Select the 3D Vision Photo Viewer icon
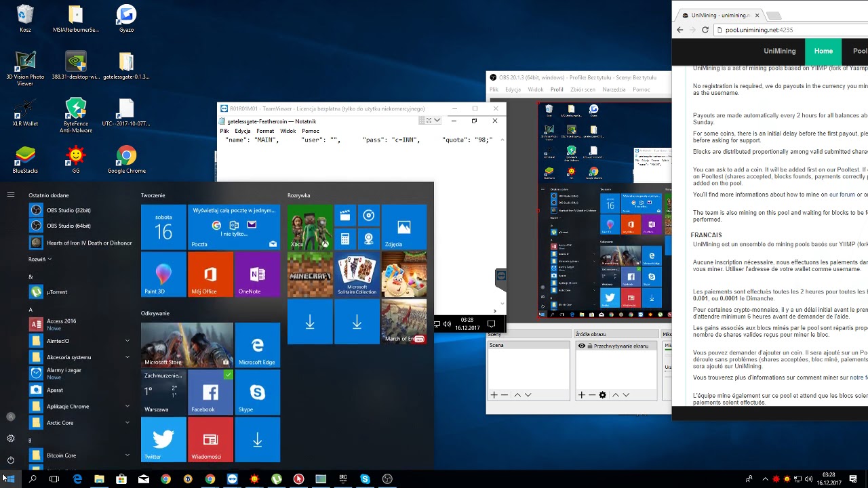 pos(25,68)
